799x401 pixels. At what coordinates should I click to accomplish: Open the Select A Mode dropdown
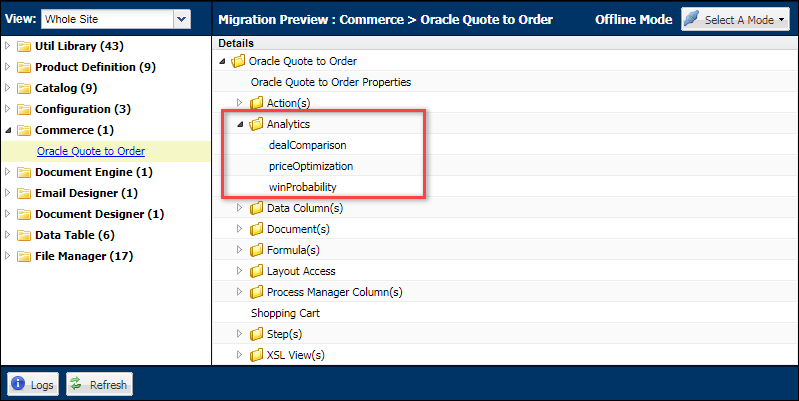point(735,19)
